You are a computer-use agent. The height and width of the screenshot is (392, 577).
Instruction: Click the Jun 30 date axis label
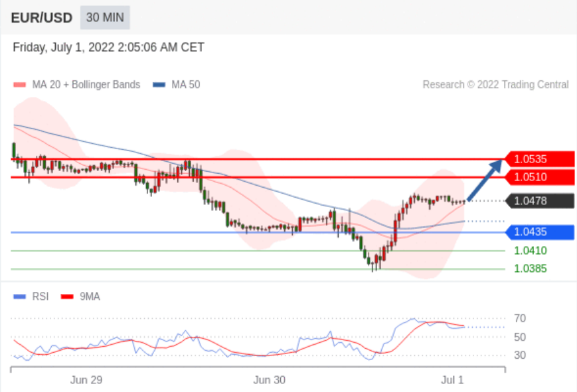click(269, 380)
